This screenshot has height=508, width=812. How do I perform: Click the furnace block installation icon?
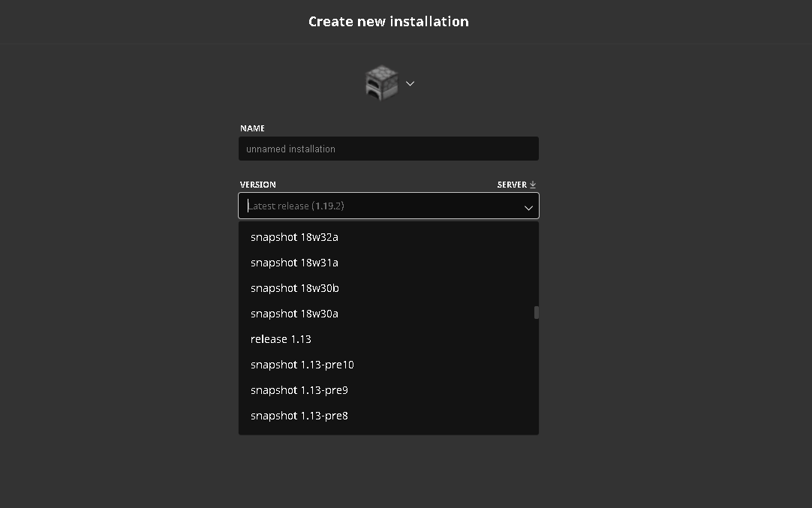381,83
